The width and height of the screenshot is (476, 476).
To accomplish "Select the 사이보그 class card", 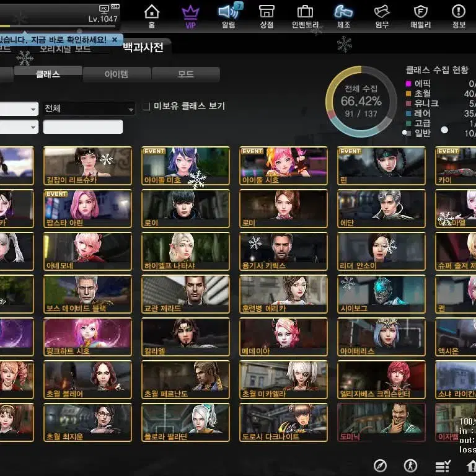I will click(381, 294).
